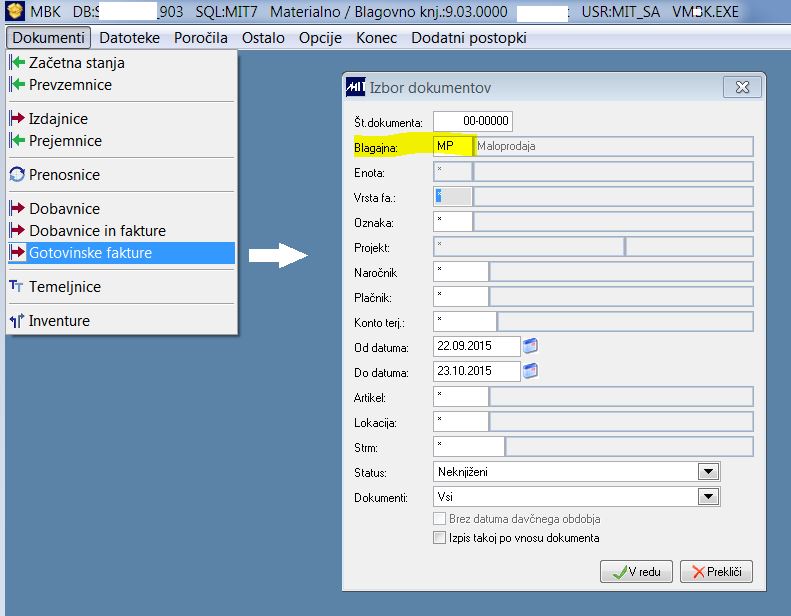
Task: Click the green arrow icon beside Prevzemnice
Action: pyautogui.click(x=17, y=84)
